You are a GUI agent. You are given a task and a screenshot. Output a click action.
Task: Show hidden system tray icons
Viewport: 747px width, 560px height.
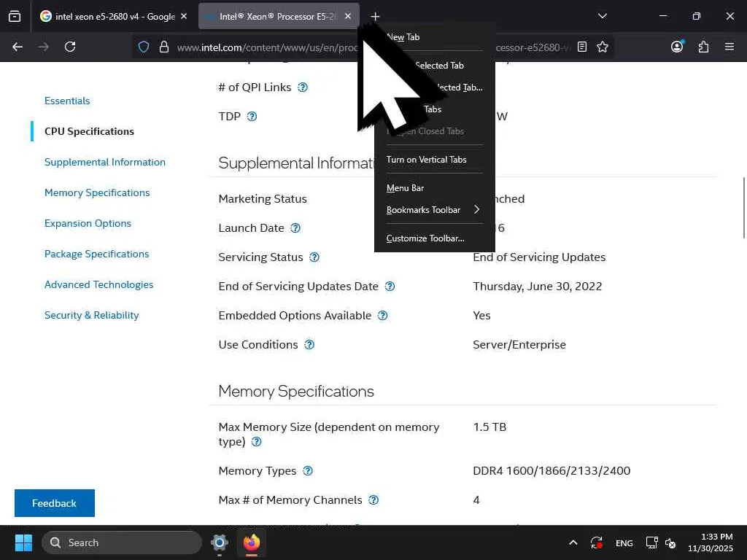pyautogui.click(x=573, y=542)
